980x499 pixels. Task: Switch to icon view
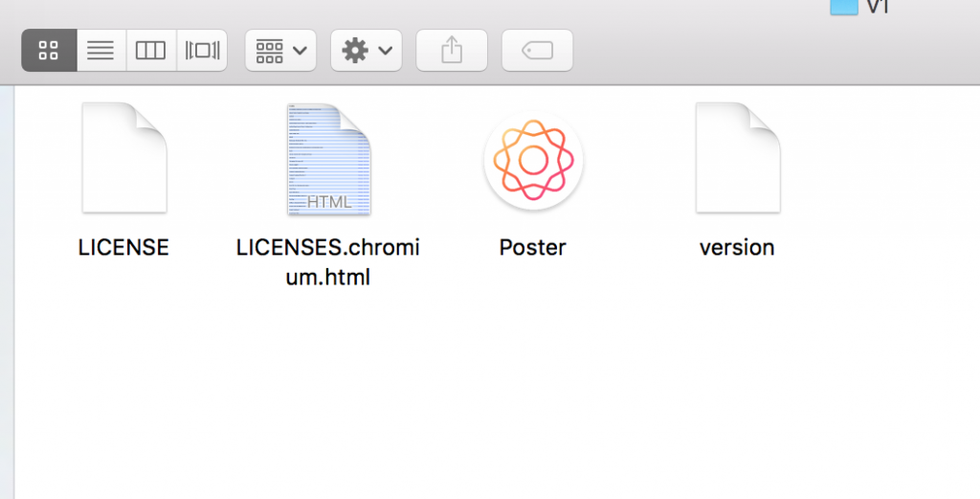[49, 50]
